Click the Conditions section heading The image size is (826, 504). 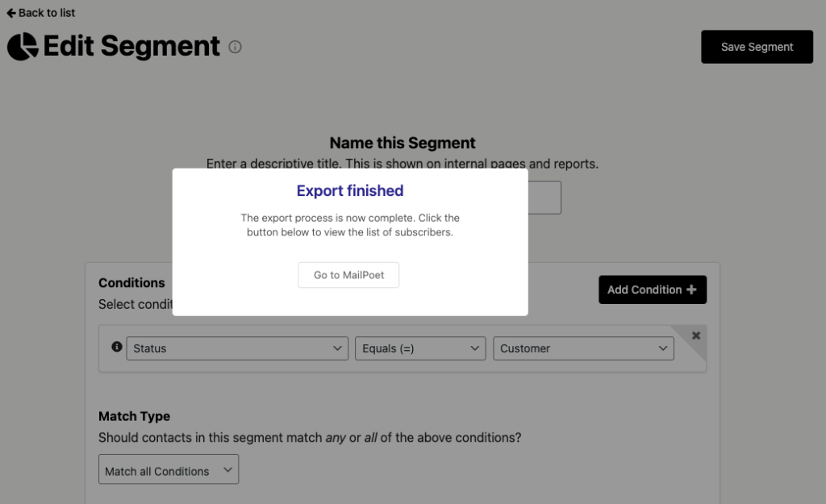point(131,283)
